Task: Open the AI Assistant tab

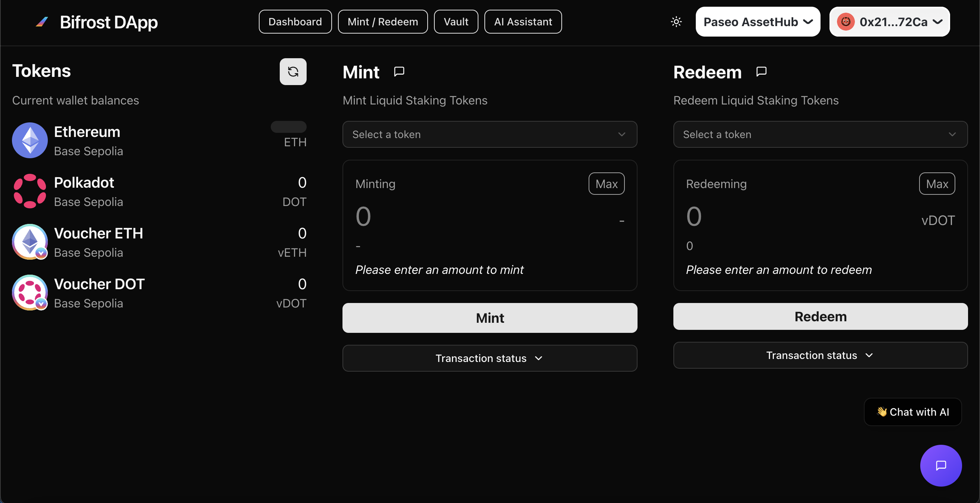Action: tap(523, 22)
